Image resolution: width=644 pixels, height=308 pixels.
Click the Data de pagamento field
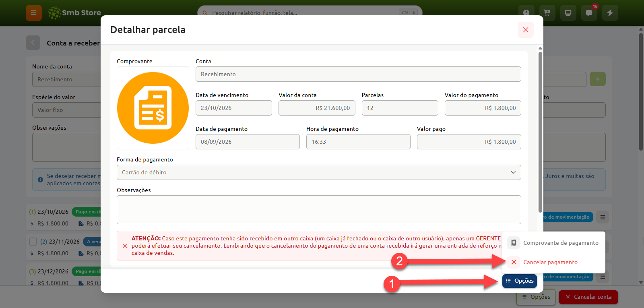248,142
